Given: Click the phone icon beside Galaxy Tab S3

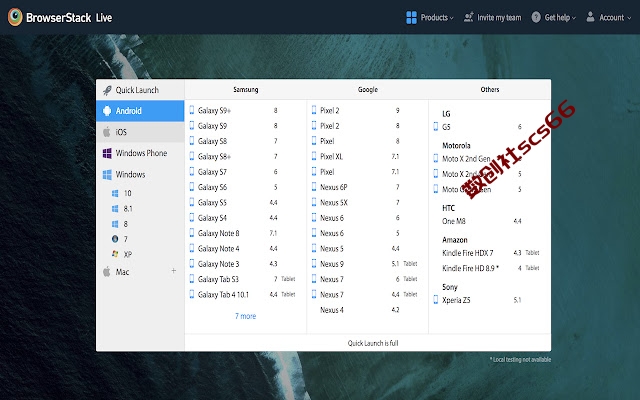Looking at the screenshot, I should tap(191, 279).
